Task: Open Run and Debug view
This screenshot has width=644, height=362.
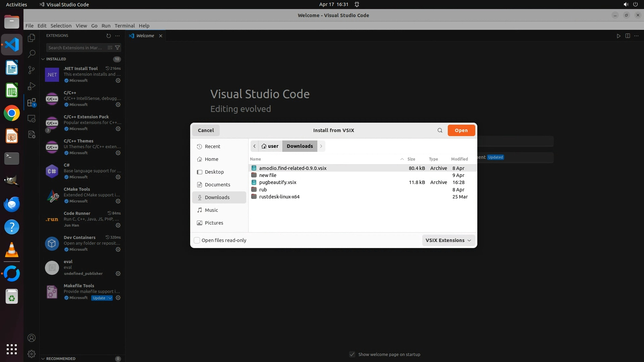Action: [32, 86]
